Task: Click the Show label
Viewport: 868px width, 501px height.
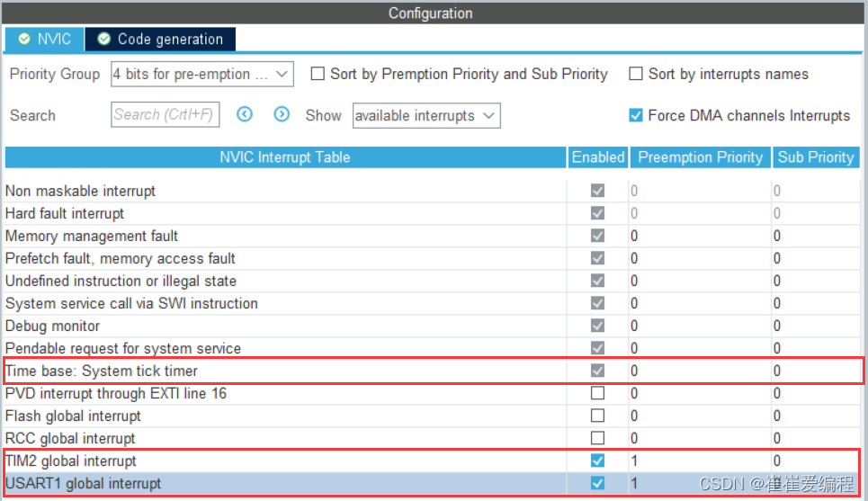Action: 323,116
